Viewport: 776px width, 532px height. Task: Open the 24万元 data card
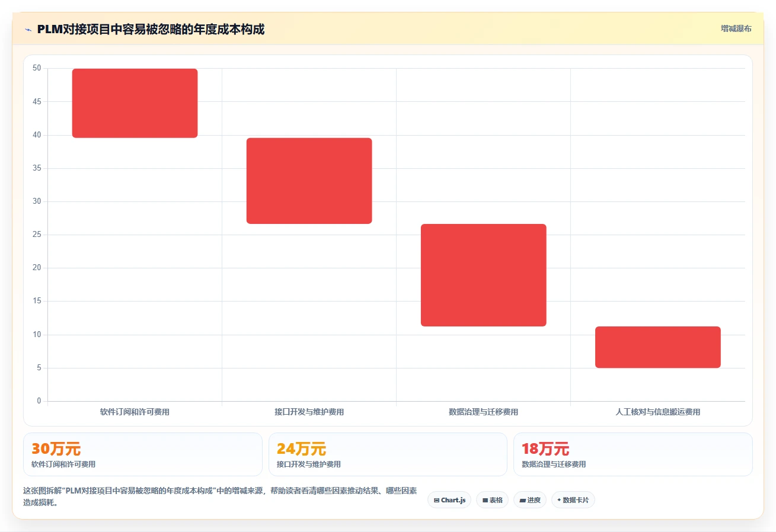[388, 454]
